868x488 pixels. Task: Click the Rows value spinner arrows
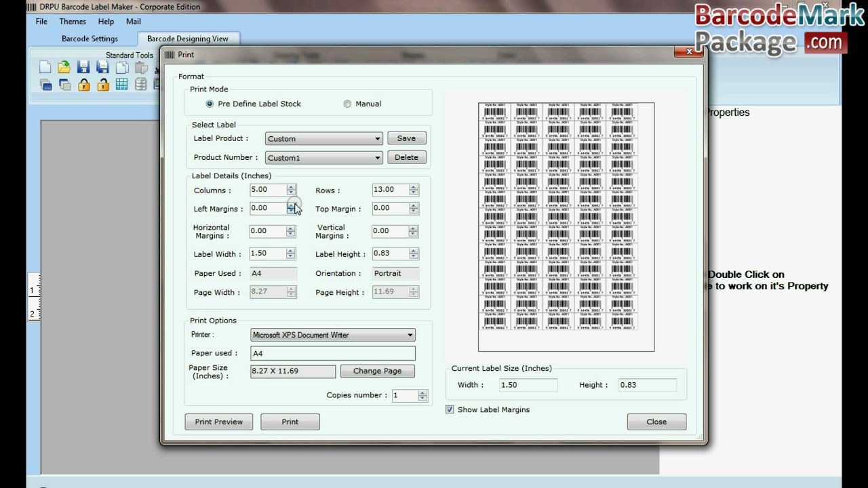click(x=413, y=190)
